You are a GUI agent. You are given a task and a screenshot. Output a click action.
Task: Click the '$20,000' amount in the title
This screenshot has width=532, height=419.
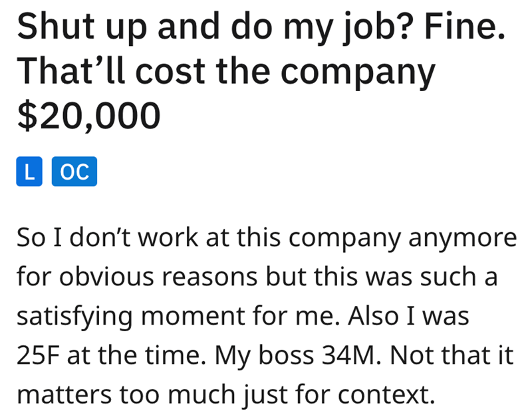pyautogui.click(x=88, y=114)
